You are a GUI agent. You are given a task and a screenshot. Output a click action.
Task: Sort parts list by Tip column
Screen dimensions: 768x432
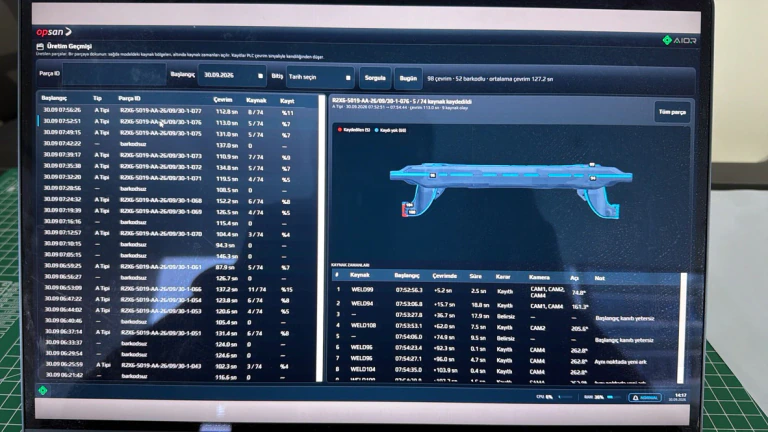pos(97,98)
